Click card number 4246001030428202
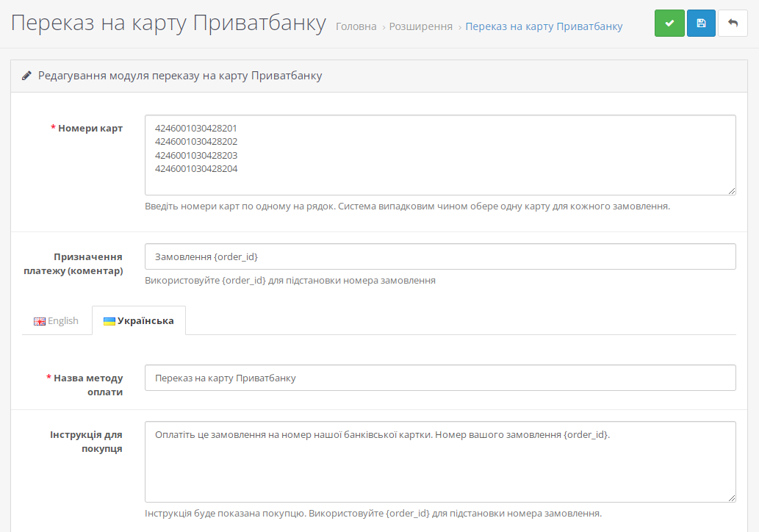 [x=196, y=142]
